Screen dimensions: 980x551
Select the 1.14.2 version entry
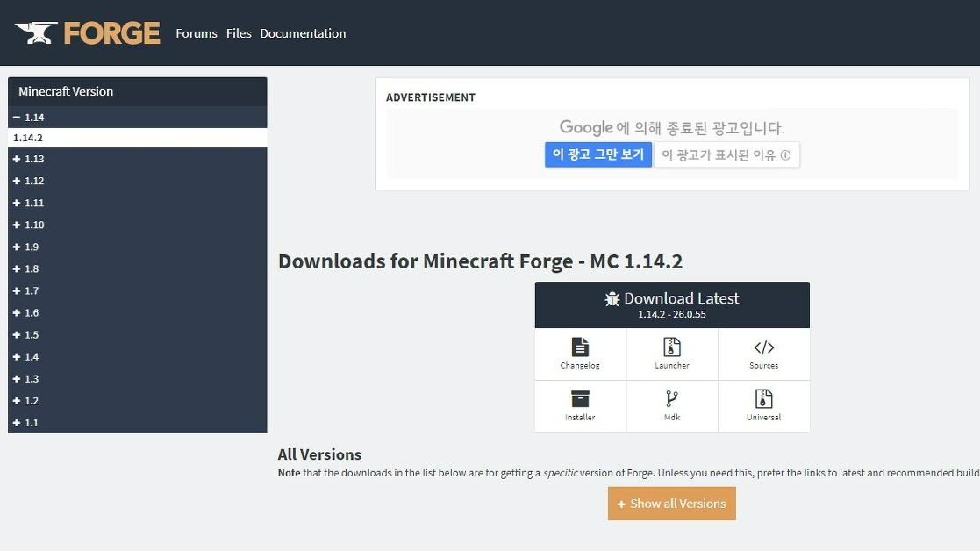point(137,138)
